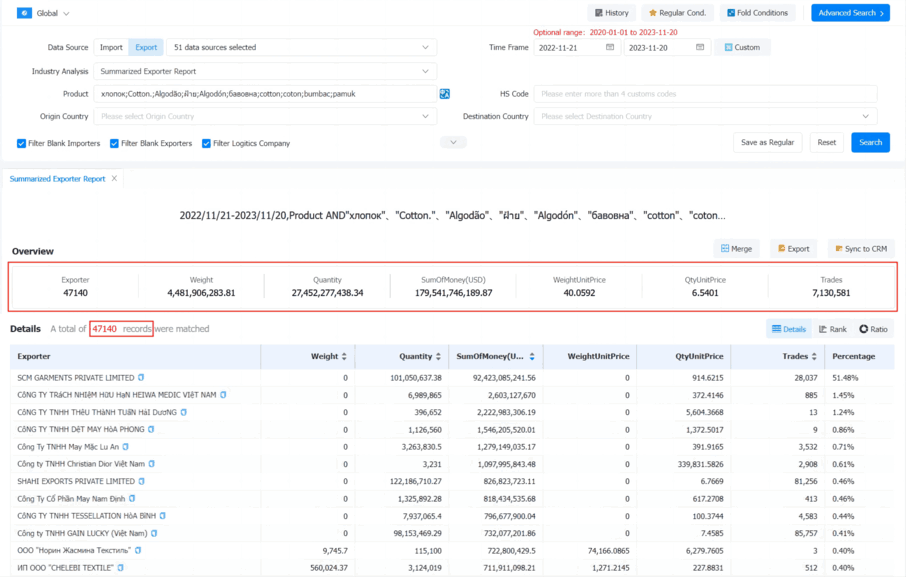Select Export data source option

coord(146,47)
